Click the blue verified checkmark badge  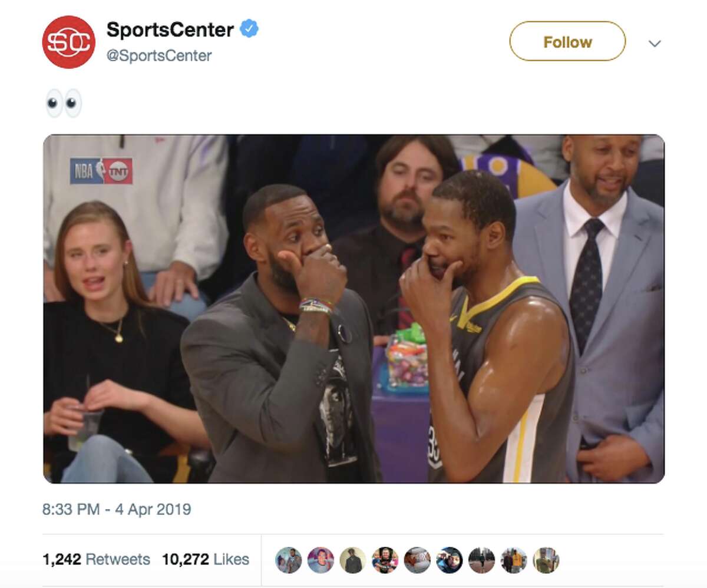click(x=249, y=29)
